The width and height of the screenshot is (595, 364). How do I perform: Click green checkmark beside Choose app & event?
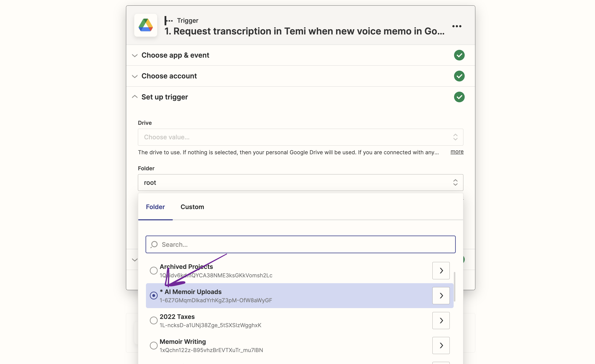click(x=459, y=55)
